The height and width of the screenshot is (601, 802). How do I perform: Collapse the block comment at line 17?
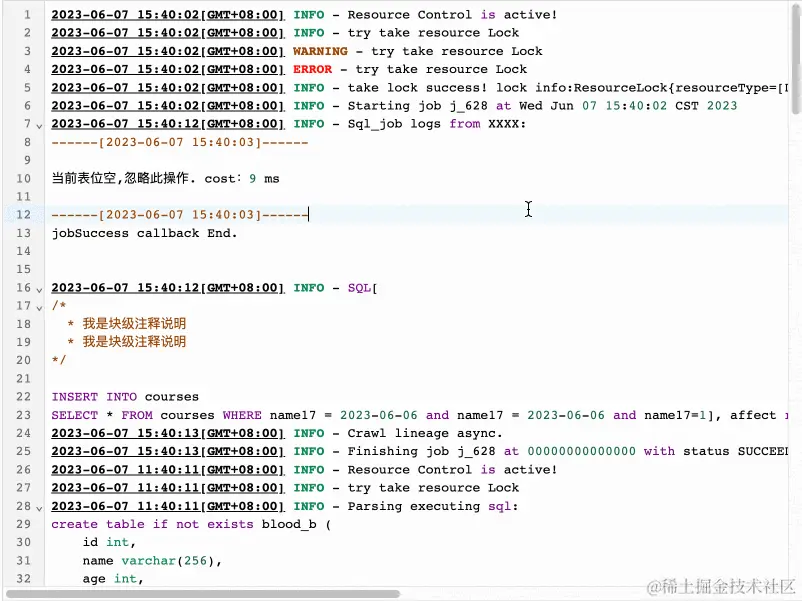pyautogui.click(x=40, y=306)
